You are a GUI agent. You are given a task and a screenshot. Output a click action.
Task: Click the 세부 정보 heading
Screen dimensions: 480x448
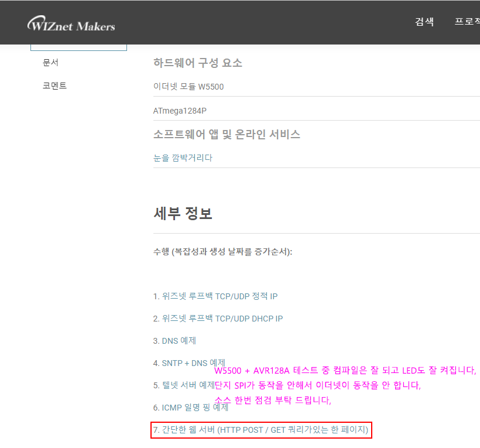(x=183, y=213)
